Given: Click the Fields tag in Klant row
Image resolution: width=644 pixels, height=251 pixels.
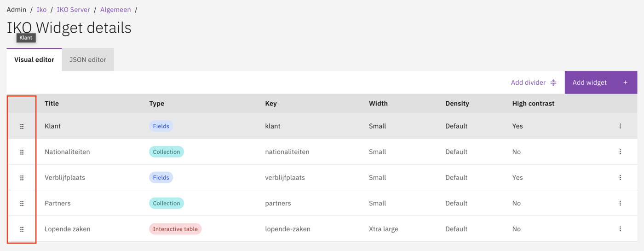Looking at the screenshot, I should [161, 126].
